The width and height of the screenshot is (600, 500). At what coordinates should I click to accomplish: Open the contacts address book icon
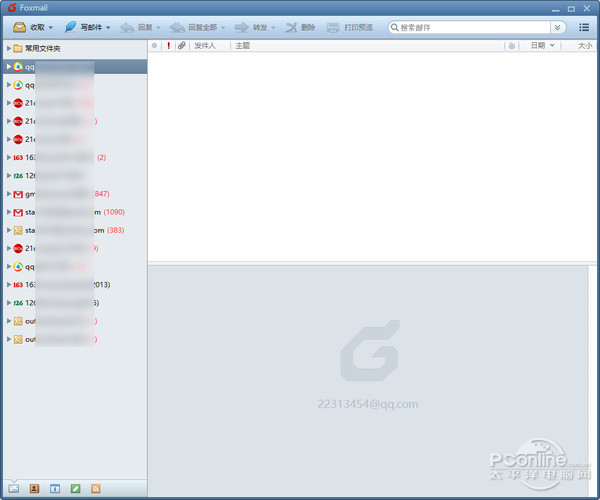click(x=34, y=489)
